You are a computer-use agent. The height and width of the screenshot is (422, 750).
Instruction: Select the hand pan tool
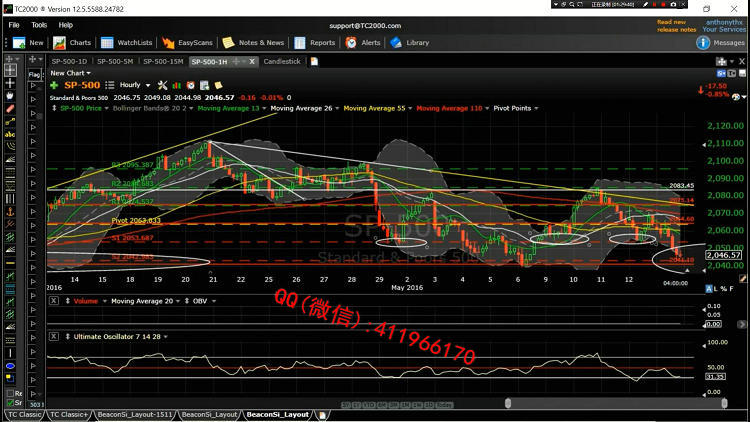[10, 96]
